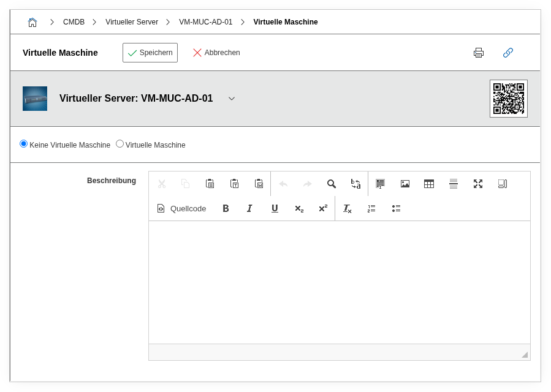Select the 'Keine Virtuelle Maschine' radio option
Image resolution: width=551 pixels, height=392 pixels.
tap(24, 144)
